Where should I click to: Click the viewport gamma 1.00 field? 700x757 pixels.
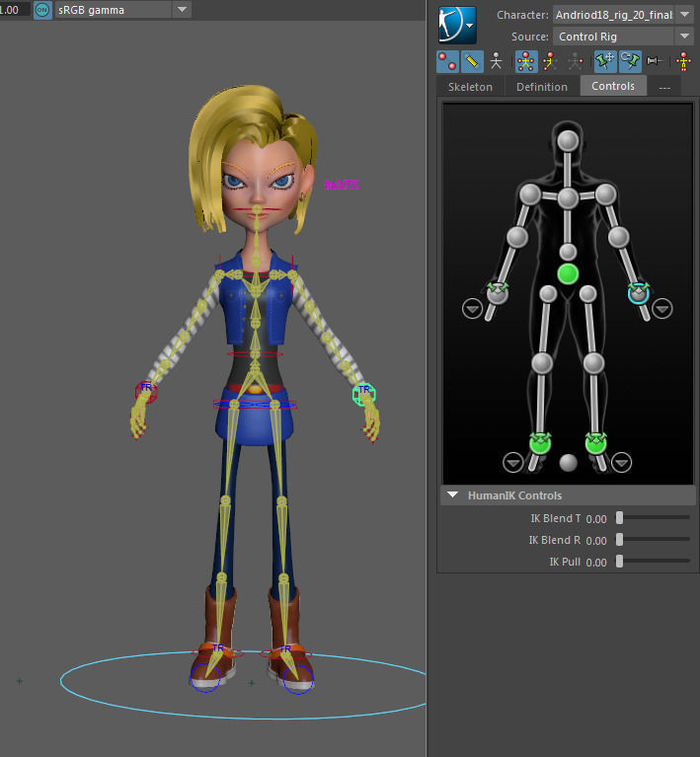coord(15,10)
